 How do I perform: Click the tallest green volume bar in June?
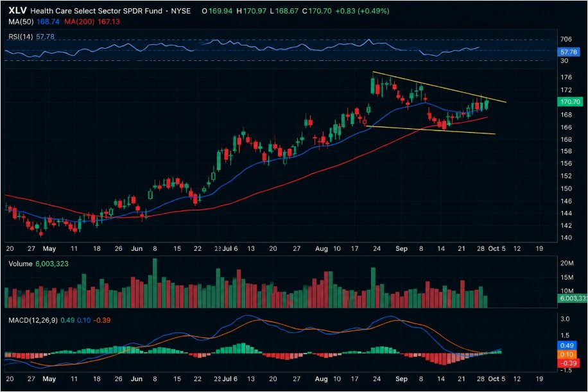pos(155,283)
